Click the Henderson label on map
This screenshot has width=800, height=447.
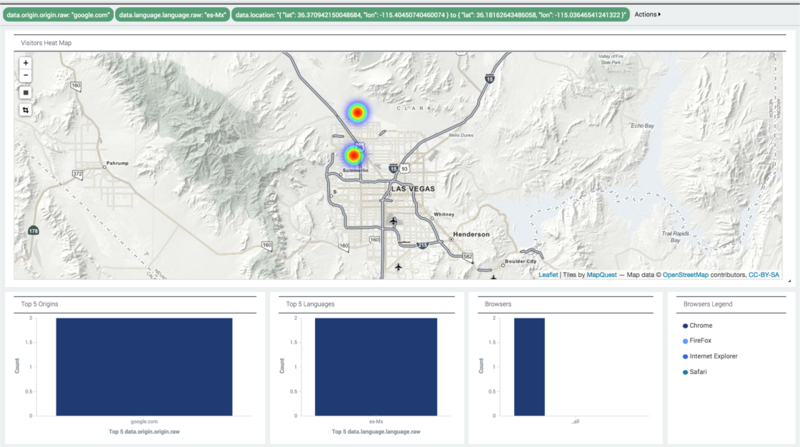[471, 234]
